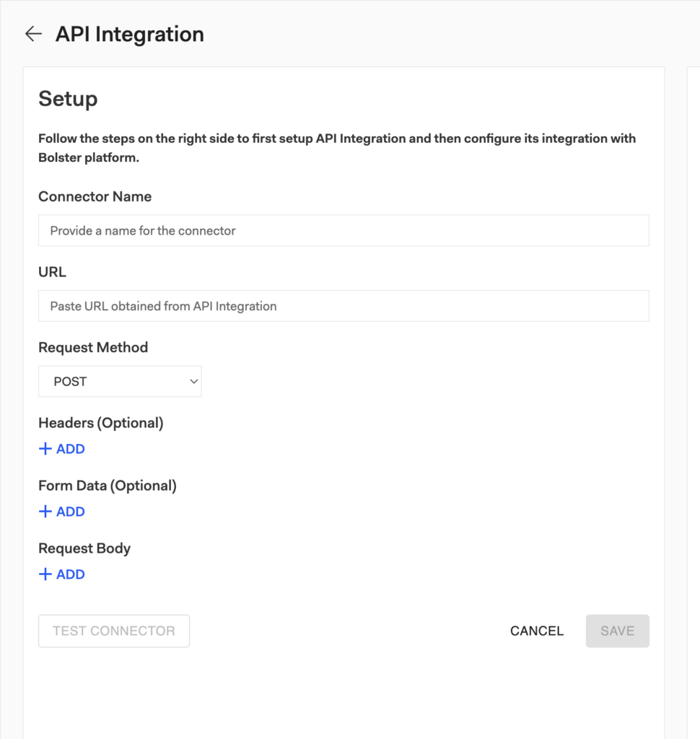Click the Connector Name input field
Screen dimensions: 700x739
point(344,230)
